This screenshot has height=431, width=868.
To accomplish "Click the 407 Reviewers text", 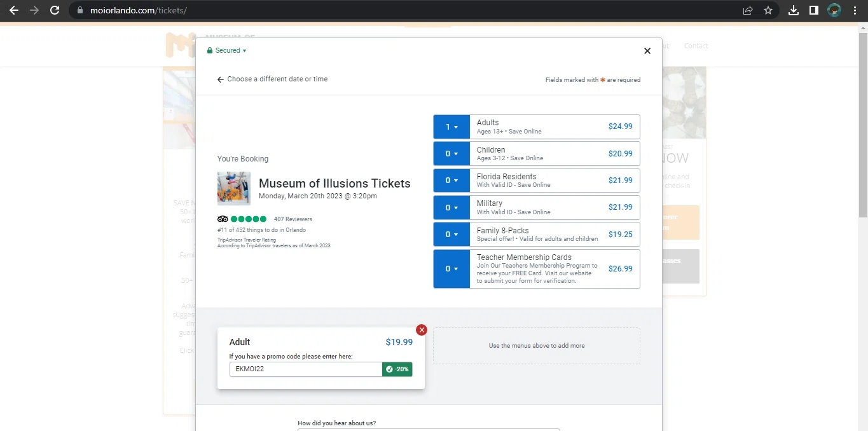I will (293, 219).
